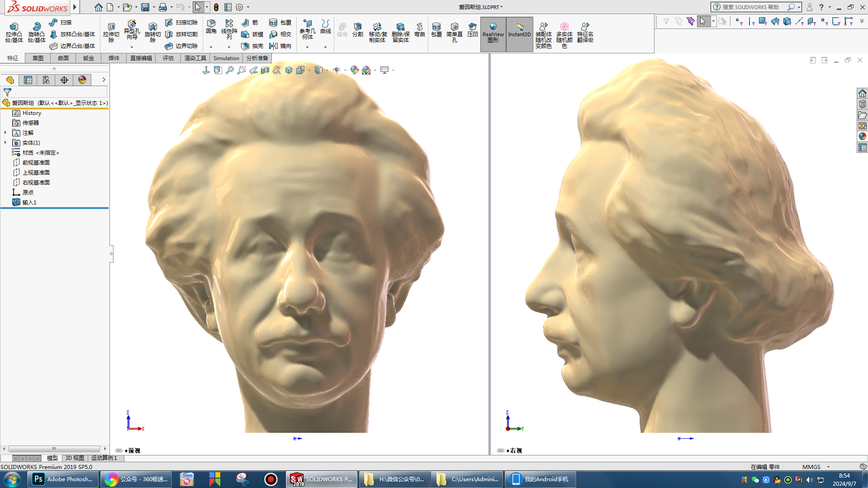Viewport: 868px width, 488px height.
Task: Switch to the 运动算例 1 bottom tab
Action: 104,458
